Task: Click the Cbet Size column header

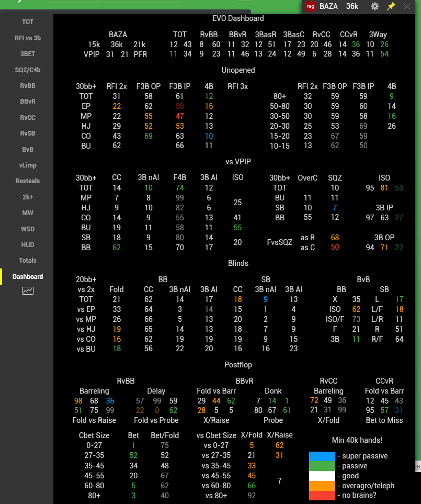Action: coord(94,435)
